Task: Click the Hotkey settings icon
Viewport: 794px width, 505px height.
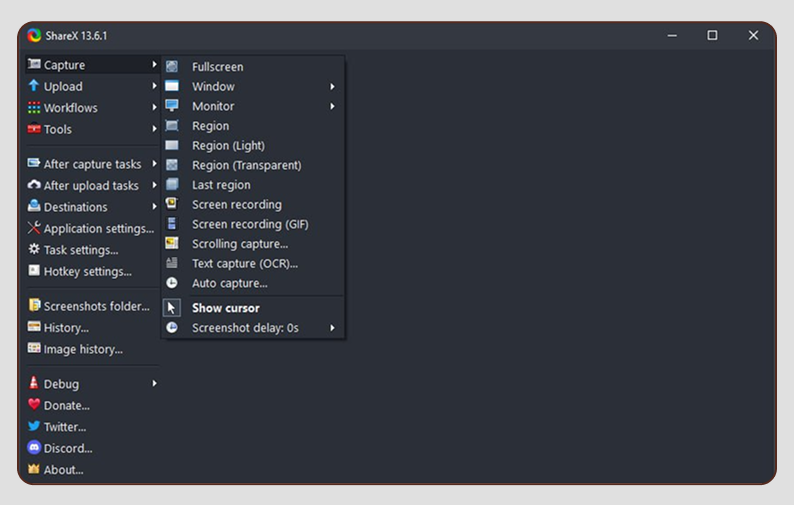Action: pos(34,270)
